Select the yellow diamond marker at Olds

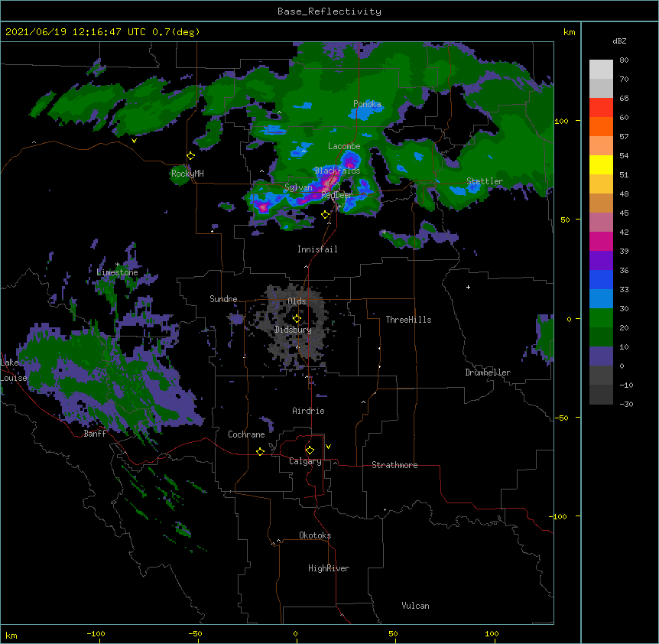(297, 319)
